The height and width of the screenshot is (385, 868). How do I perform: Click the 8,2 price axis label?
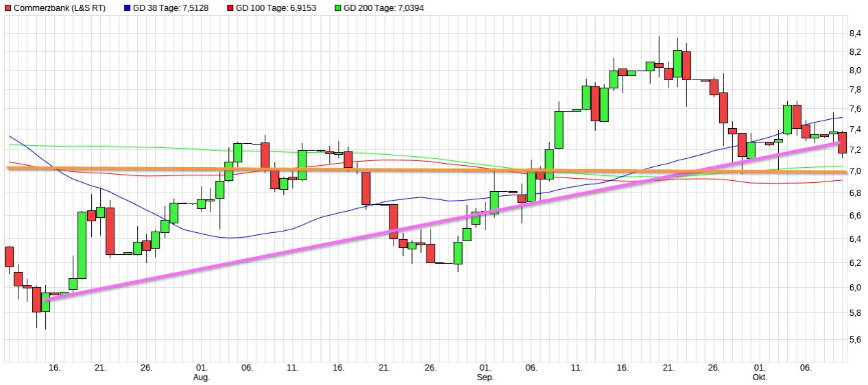856,52
